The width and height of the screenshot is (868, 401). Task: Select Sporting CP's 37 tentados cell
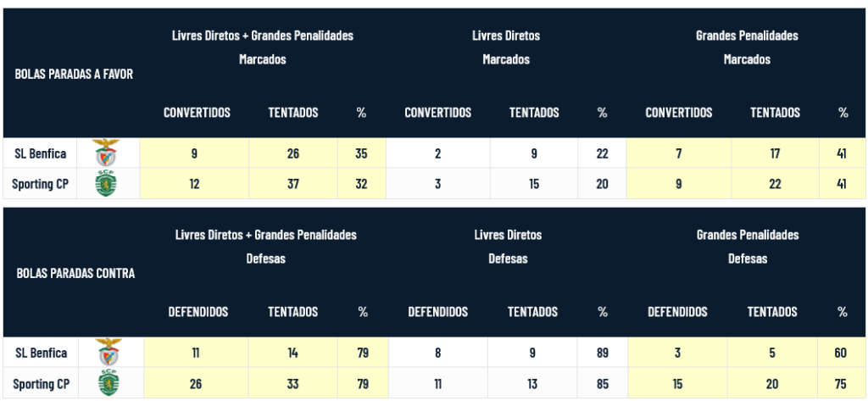pos(292,184)
